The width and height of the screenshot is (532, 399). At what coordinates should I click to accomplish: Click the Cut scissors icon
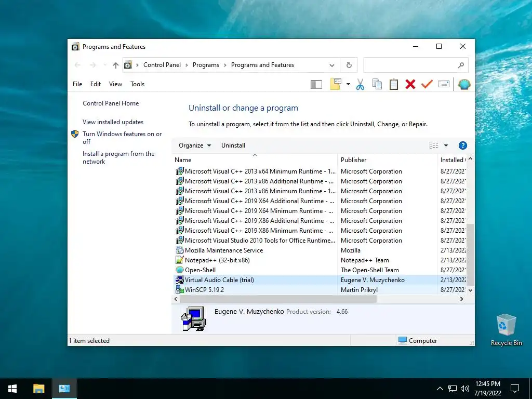coord(360,84)
